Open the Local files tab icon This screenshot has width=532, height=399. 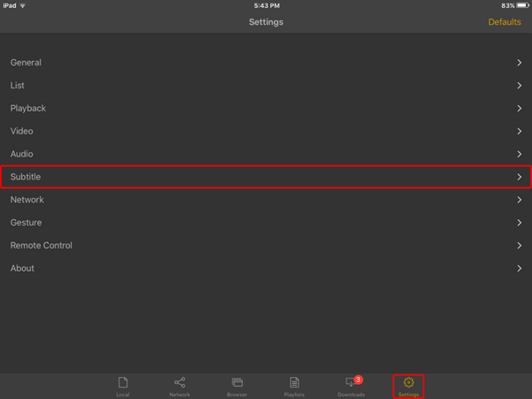[123, 382]
